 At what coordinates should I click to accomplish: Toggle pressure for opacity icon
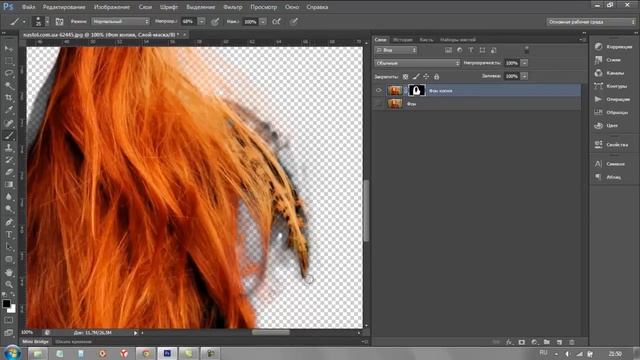click(215, 22)
